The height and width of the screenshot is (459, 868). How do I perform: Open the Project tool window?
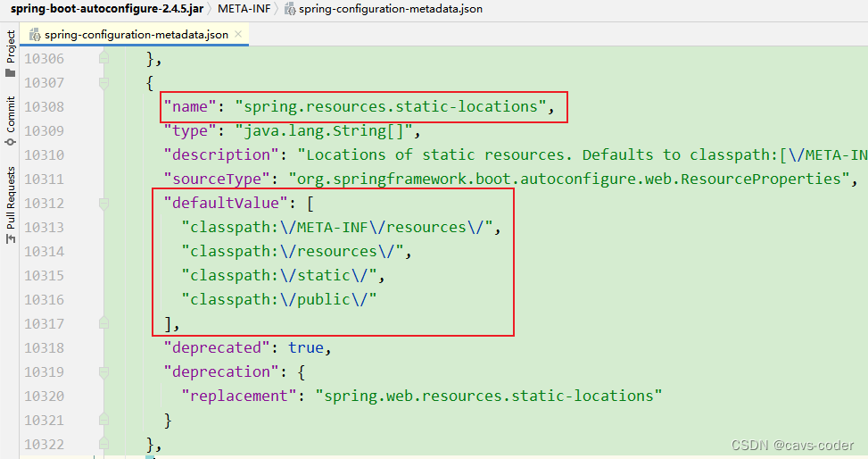pyautogui.click(x=10, y=54)
